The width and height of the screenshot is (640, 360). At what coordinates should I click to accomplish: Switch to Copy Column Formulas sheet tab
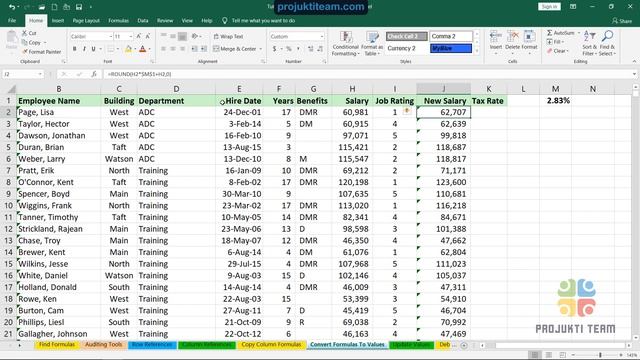[271, 345]
